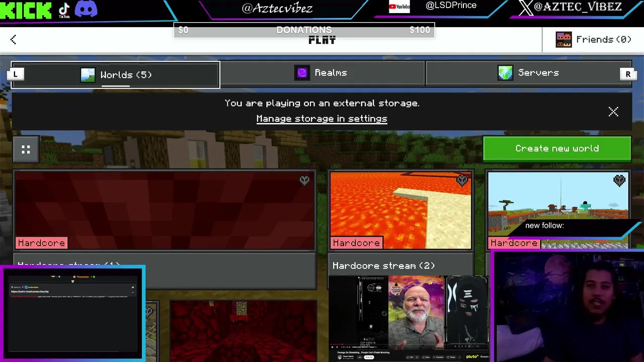Click the Hardcore stream (2) title
Viewport: 644px width, 362px height.
pos(383,265)
